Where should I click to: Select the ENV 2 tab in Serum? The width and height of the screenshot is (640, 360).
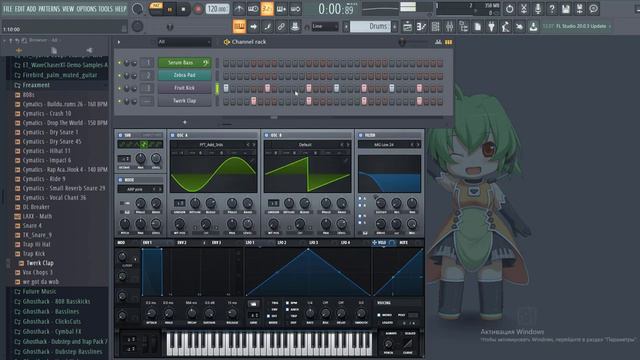point(182,242)
